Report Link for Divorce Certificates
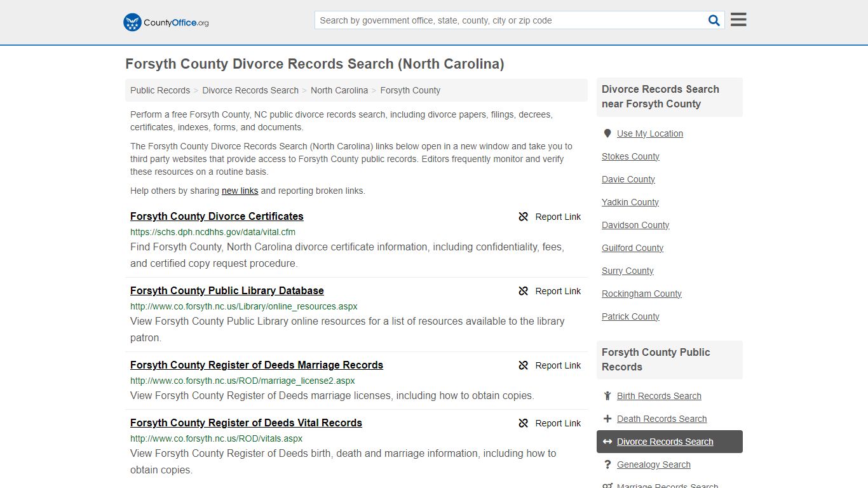The width and height of the screenshot is (868, 488). click(550, 217)
